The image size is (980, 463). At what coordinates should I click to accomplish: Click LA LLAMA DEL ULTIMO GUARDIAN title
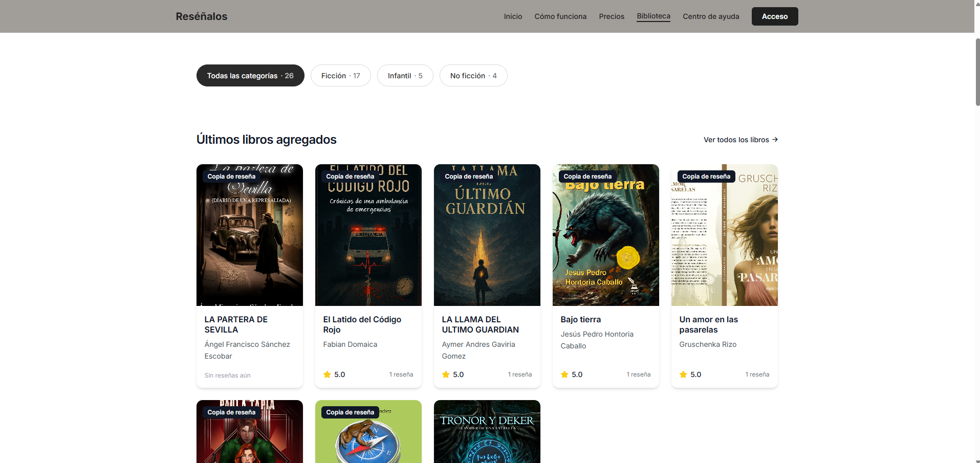(x=481, y=324)
